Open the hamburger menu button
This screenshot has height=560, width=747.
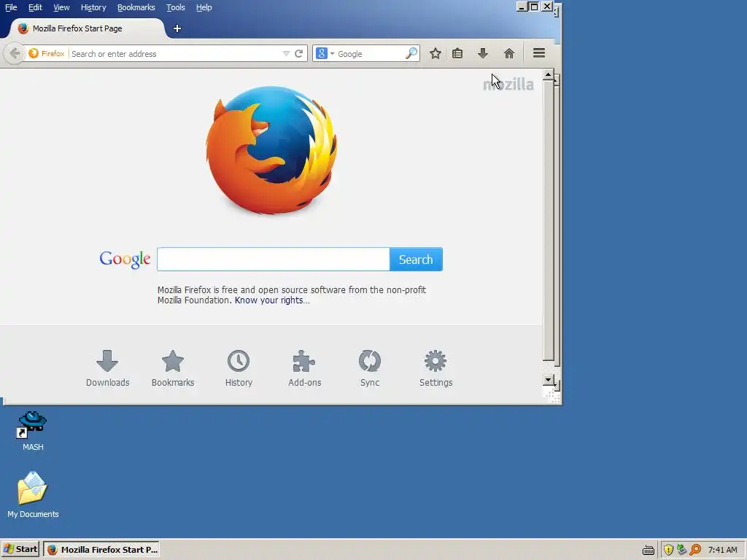click(x=539, y=52)
